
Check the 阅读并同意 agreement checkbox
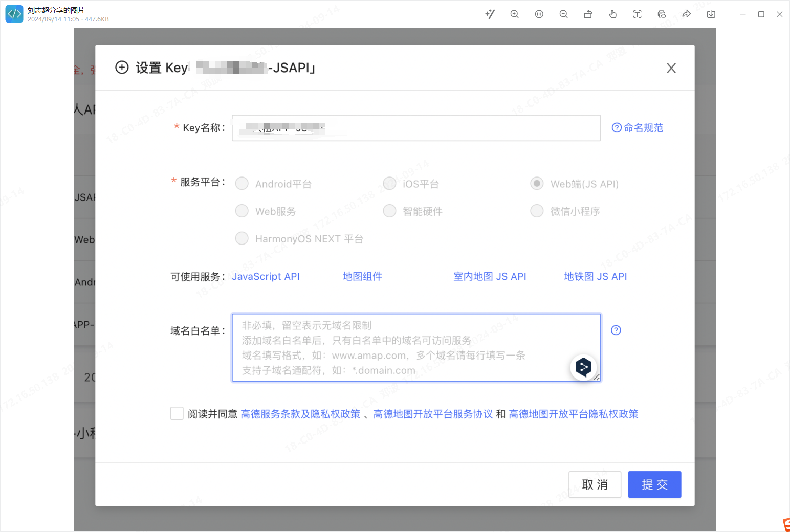tap(177, 413)
